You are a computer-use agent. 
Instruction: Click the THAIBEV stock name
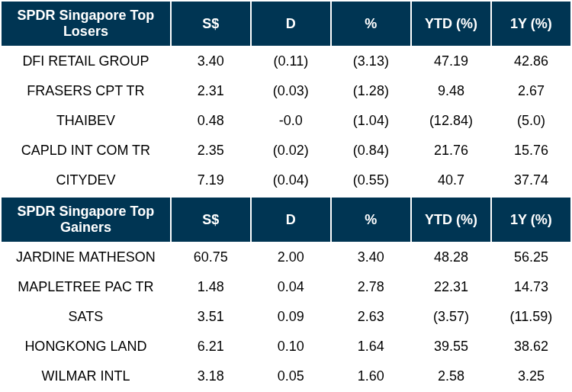point(85,120)
